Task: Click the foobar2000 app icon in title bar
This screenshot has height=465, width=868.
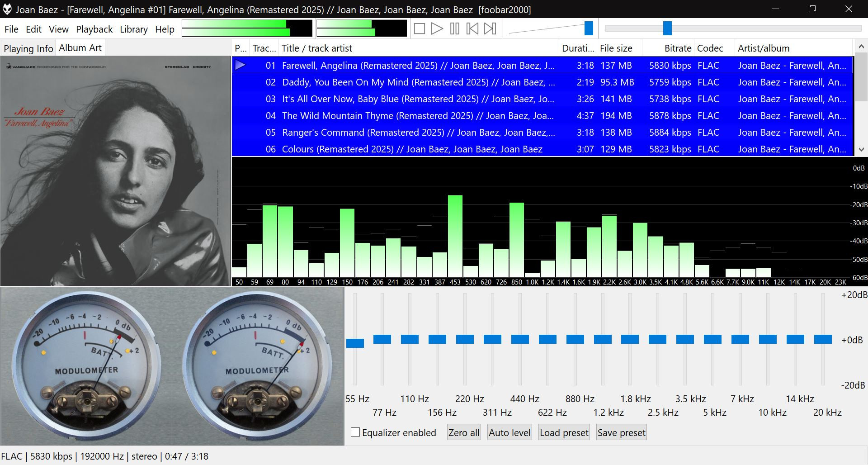Action: tap(7, 9)
